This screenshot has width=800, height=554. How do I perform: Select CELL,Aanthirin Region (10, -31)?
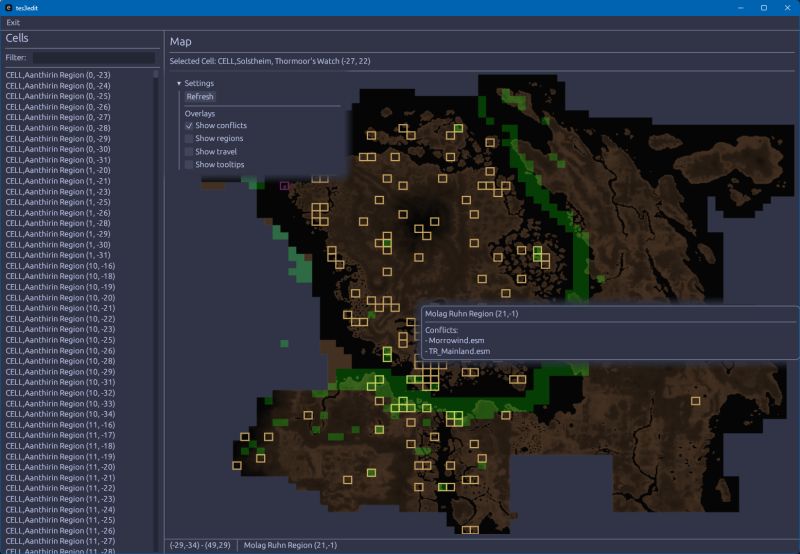(x=60, y=383)
